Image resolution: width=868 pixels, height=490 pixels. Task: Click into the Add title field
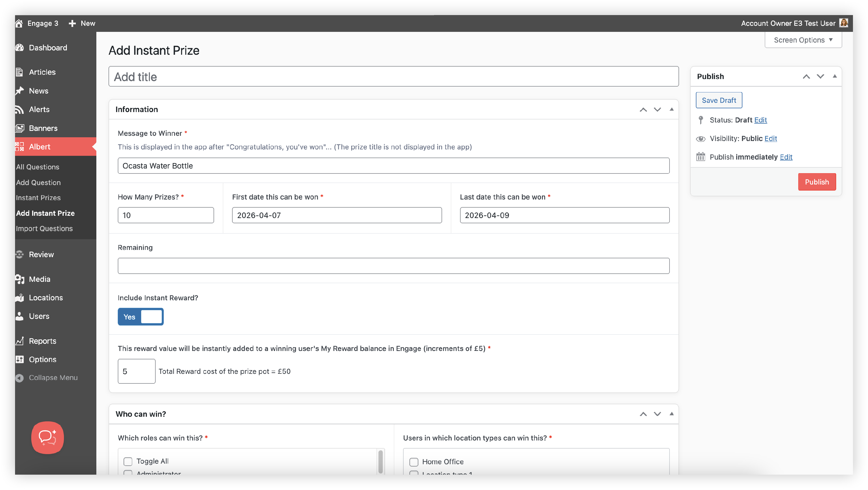[393, 76]
